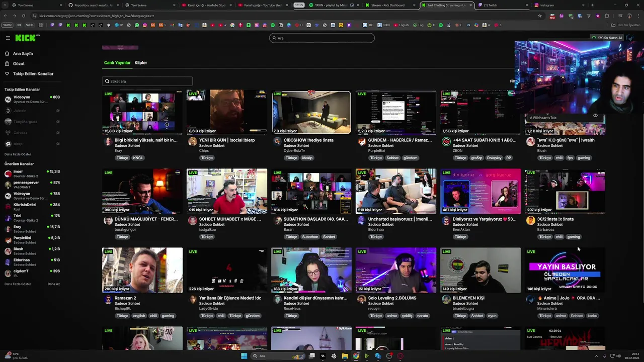Open new browser tab with plus
644x362 pixels.
[x=592, y=5]
